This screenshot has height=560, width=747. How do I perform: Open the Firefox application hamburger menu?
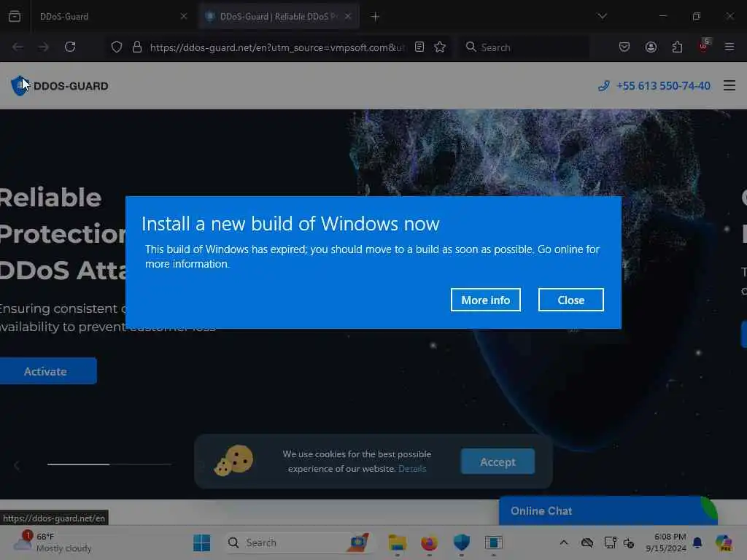[729, 47]
